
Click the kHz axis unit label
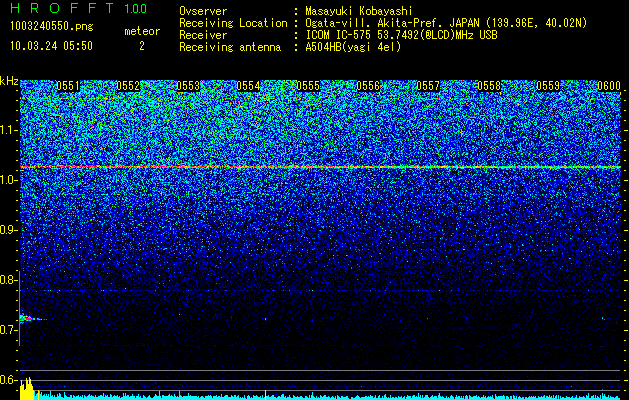9,81
